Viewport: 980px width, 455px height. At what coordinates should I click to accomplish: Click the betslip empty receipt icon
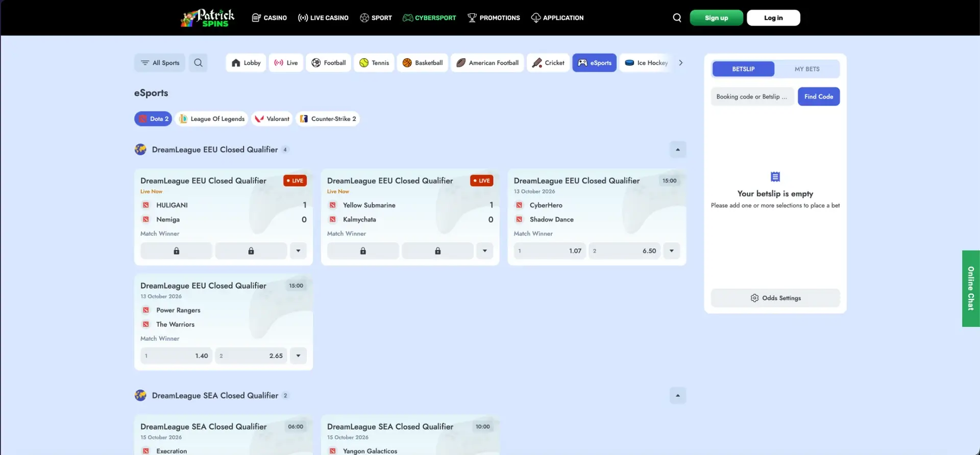775,177
